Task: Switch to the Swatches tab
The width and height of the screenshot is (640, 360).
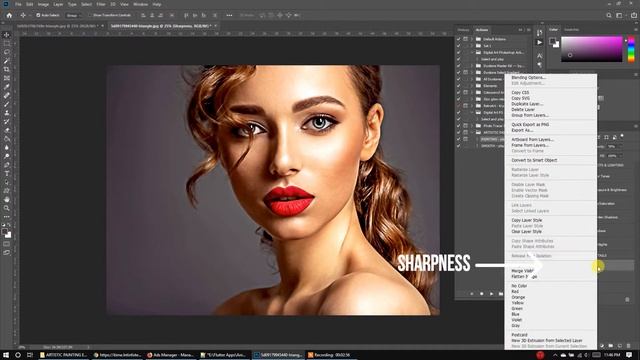Action: tap(571, 29)
